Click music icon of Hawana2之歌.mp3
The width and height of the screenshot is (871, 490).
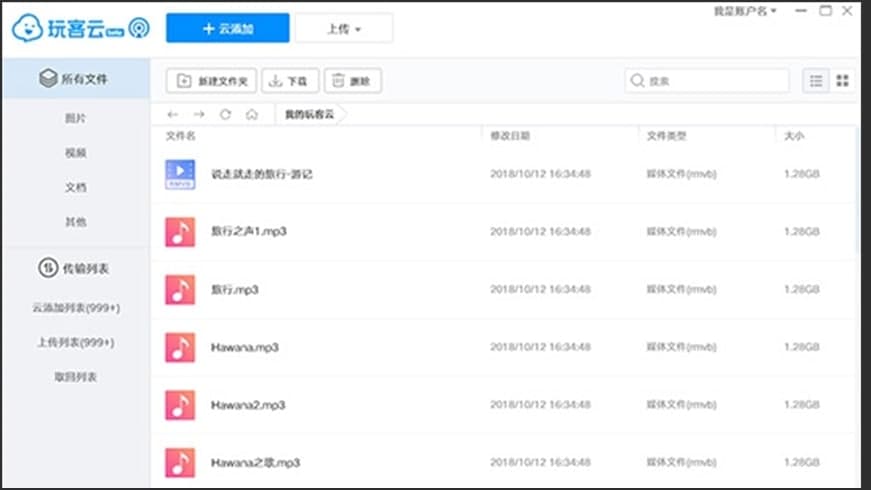pos(180,463)
